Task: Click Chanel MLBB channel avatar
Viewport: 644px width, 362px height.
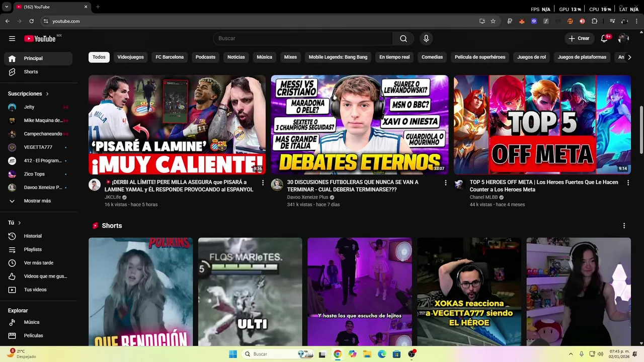Action: coord(460,185)
